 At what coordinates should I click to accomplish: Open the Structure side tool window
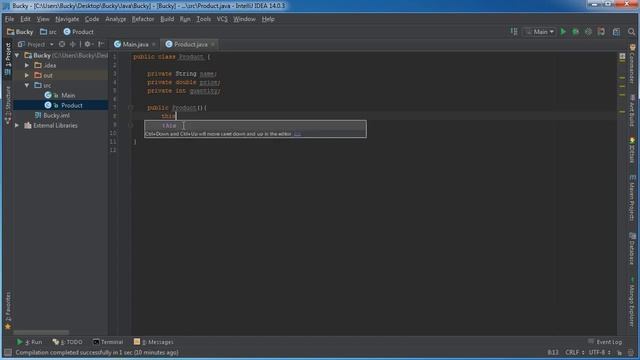tap(8, 105)
